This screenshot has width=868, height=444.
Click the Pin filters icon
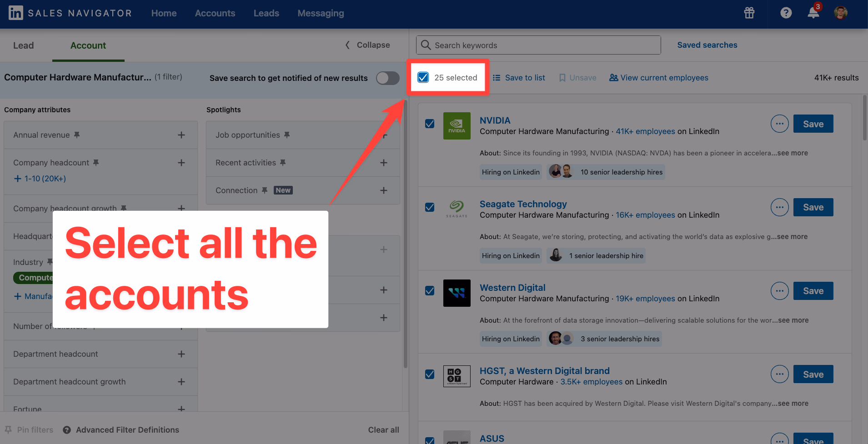click(8, 430)
